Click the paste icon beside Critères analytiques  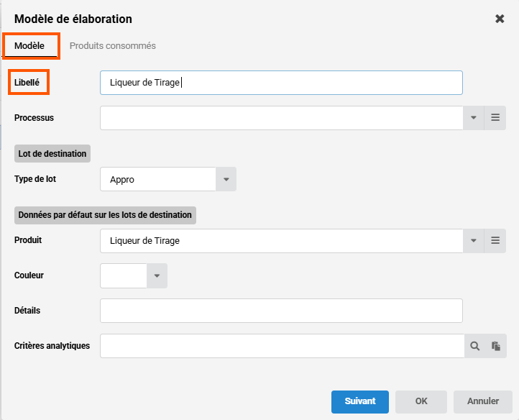(495, 346)
